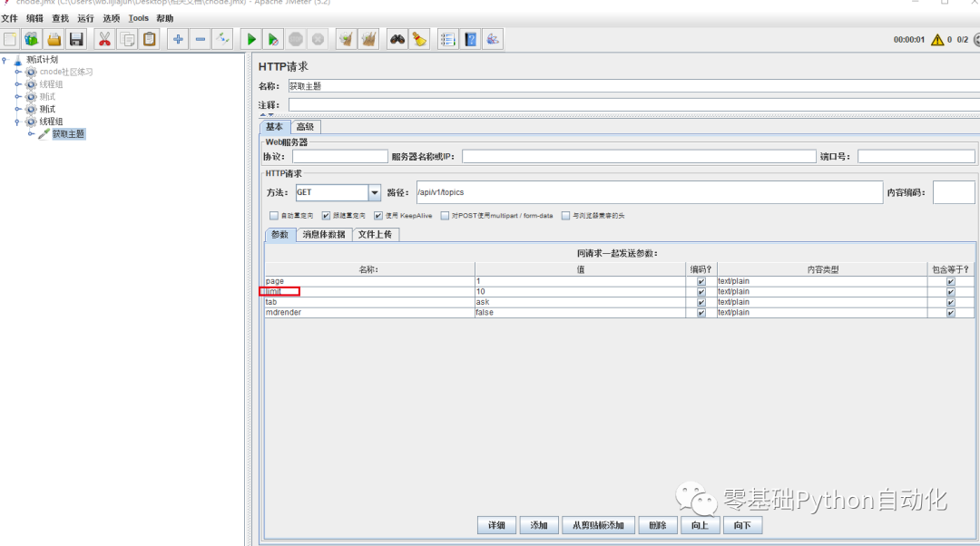This screenshot has width=980, height=546.
Task: Collapse all nodes with blue minus icon
Action: 200,39
